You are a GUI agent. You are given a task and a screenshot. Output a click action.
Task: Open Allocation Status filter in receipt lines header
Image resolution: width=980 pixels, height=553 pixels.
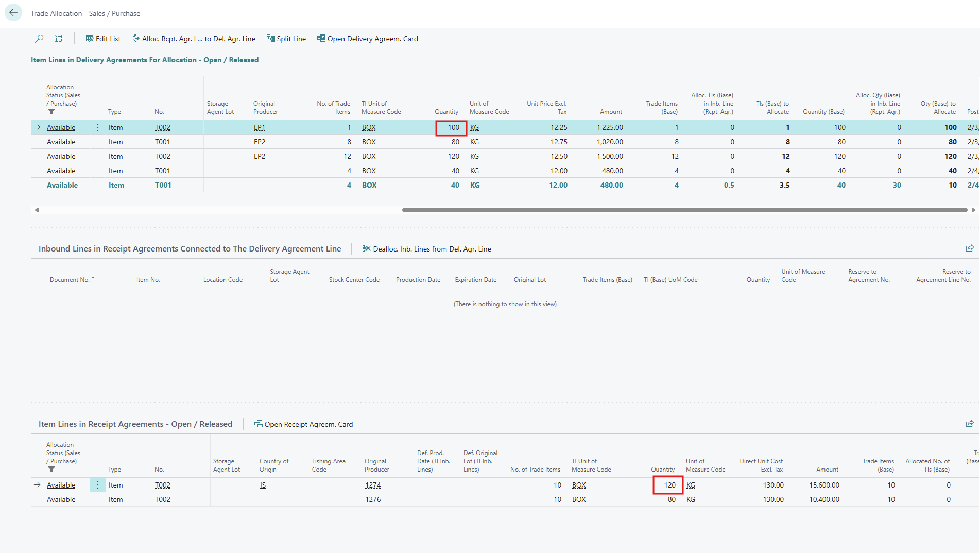click(51, 470)
